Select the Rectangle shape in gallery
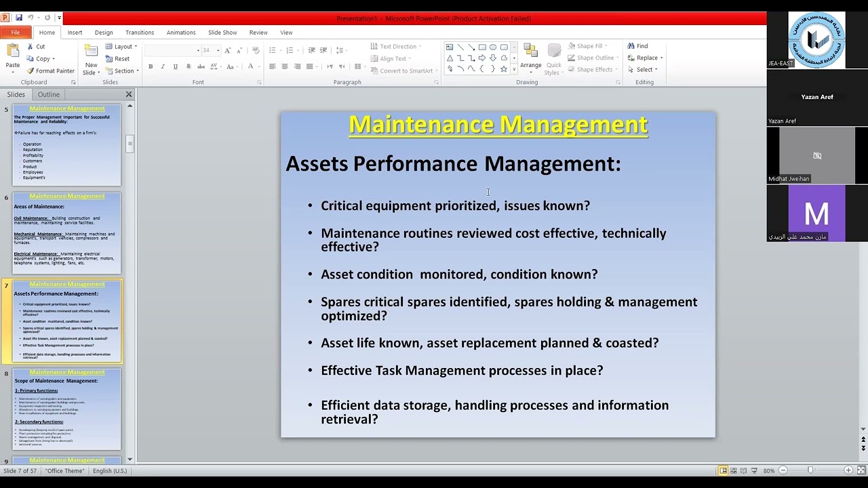 pyautogui.click(x=482, y=47)
